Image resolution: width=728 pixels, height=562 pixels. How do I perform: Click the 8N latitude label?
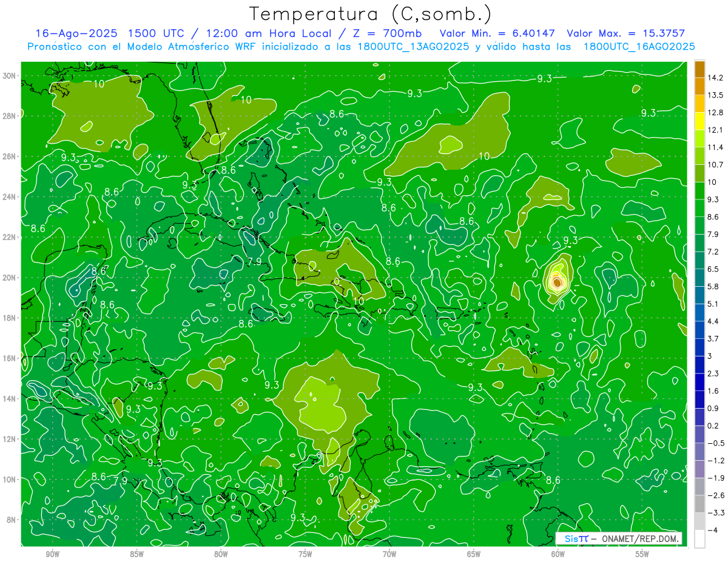pos(12,520)
